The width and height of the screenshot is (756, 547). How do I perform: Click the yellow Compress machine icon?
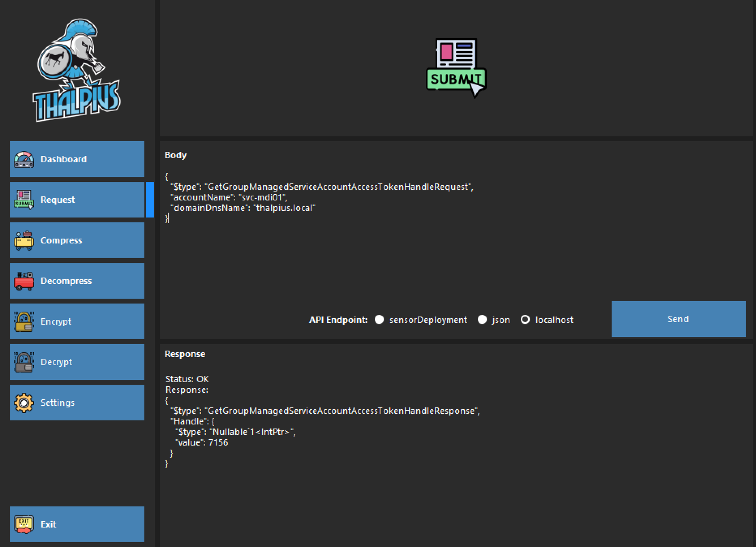pos(24,241)
